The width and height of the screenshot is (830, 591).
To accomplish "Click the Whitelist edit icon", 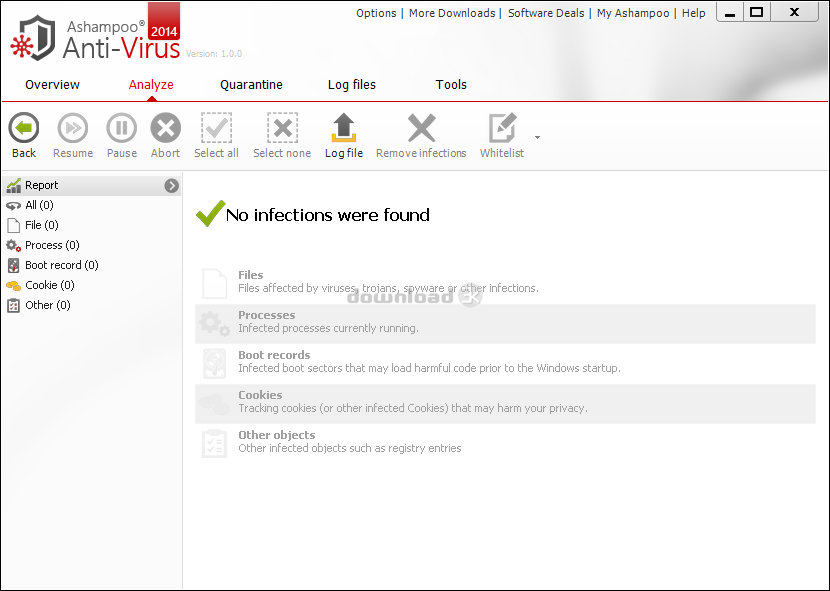I will tap(502, 128).
